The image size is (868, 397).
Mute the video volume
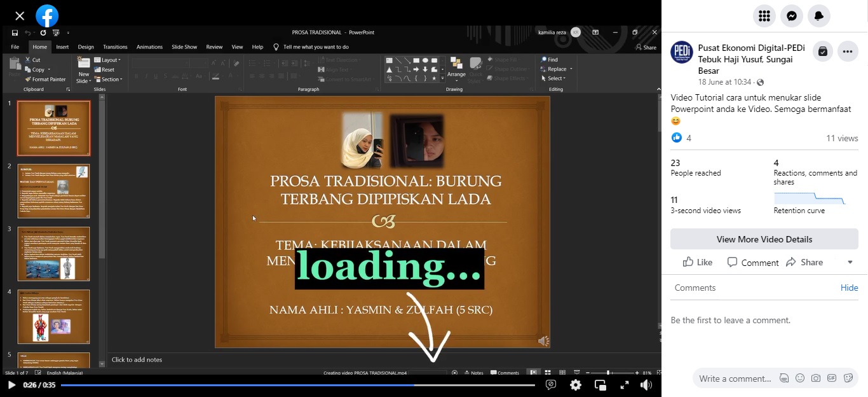pos(646,385)
